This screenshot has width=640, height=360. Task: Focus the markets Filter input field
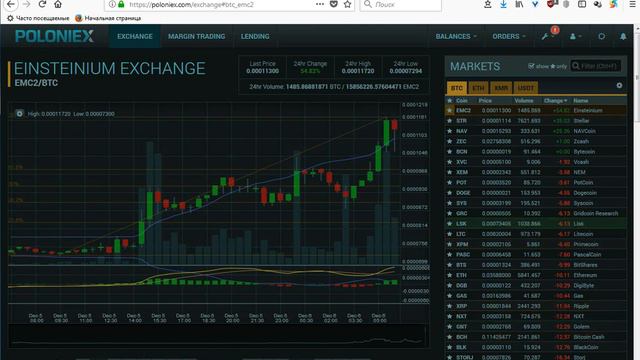[x=596, y=66]
